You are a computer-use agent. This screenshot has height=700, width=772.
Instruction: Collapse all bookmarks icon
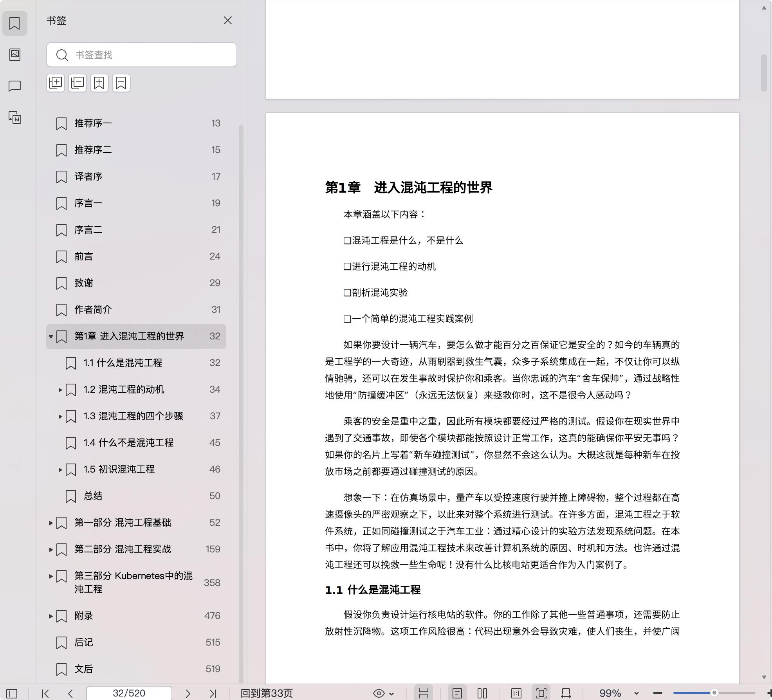pyautogui.click(x=78, y=83)
